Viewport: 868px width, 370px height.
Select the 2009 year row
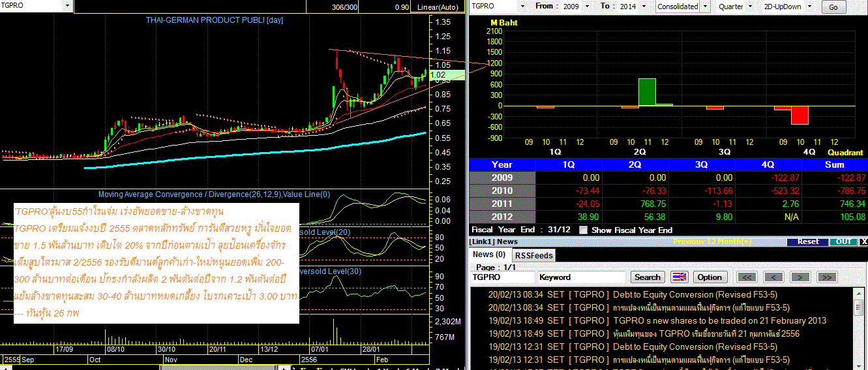coord(502,177)
